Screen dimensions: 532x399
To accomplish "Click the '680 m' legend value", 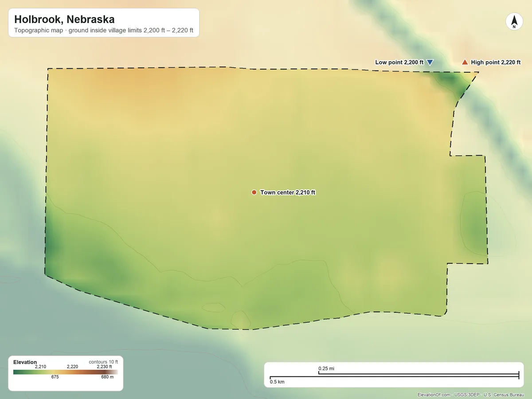I will [107, 377].
